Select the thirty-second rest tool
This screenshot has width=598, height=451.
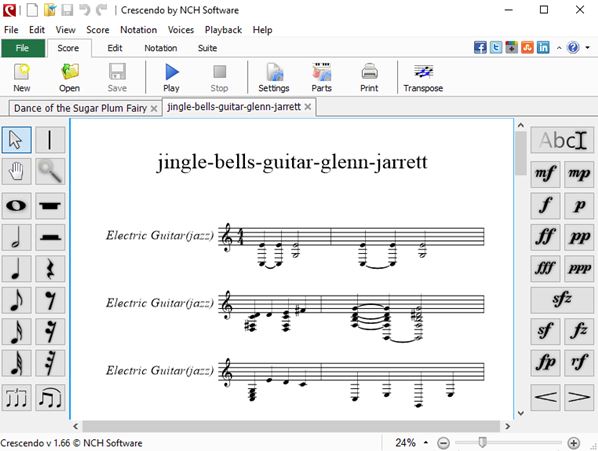pos(50,363)
